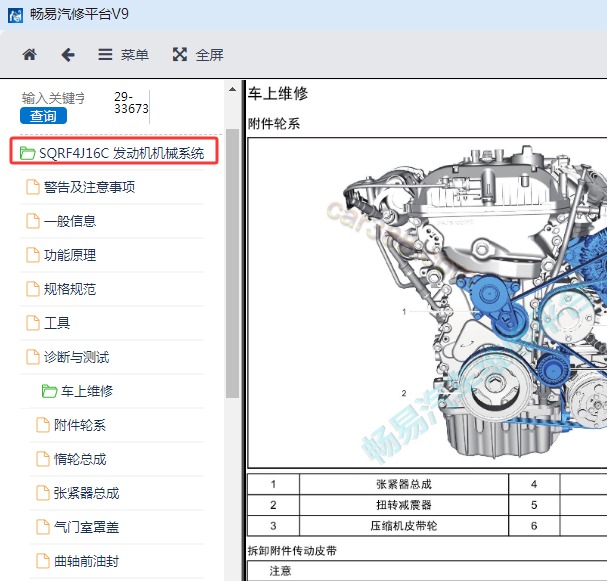Click the 警告及注意事项 page icon
This screenshot has height=581, width=607.
click(33, 187)
